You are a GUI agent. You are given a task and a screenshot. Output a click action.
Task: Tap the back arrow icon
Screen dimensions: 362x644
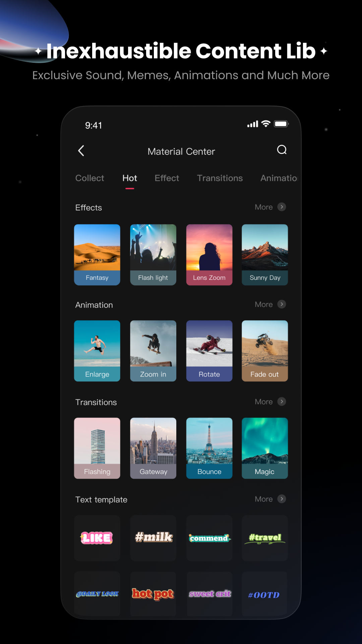(x=81, y=151)
